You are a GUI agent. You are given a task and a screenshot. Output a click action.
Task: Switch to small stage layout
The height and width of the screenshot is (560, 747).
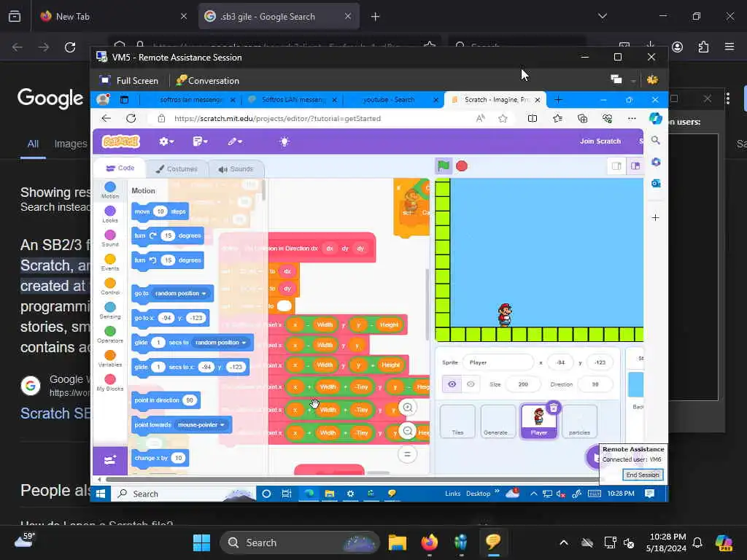click(x=616, y=166)
